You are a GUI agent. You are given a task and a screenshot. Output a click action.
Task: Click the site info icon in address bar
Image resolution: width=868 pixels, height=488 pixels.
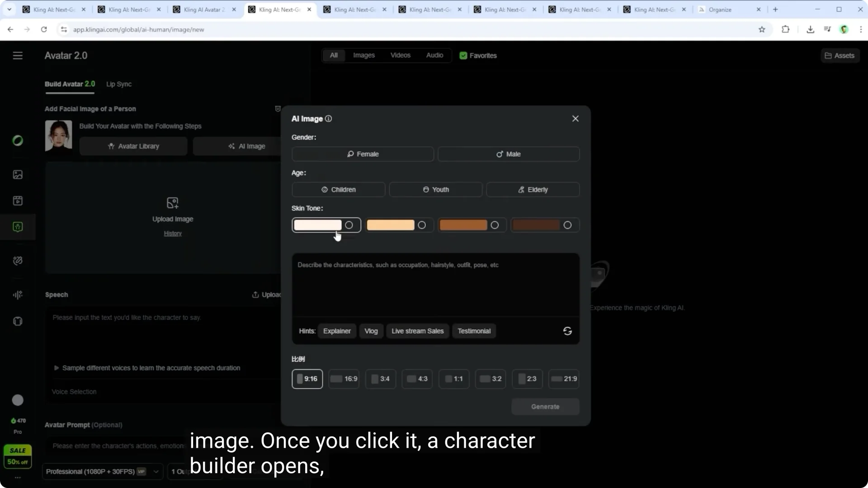click(x=64, y=29)
